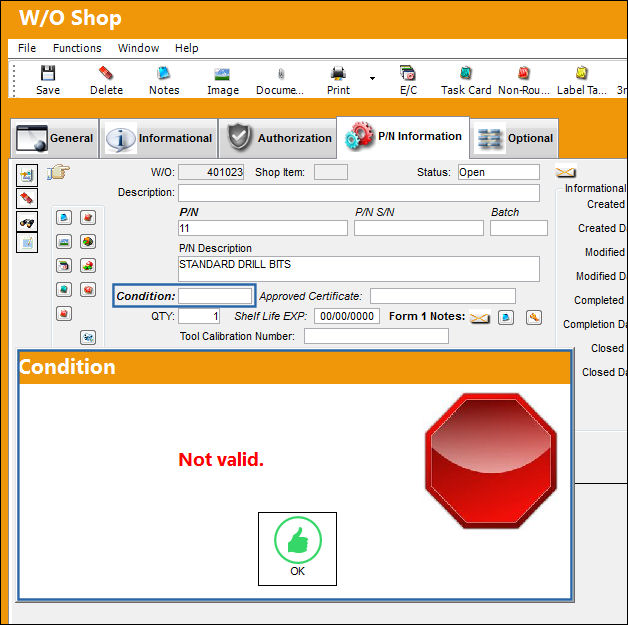Click the QTY field

click(199, 316)
